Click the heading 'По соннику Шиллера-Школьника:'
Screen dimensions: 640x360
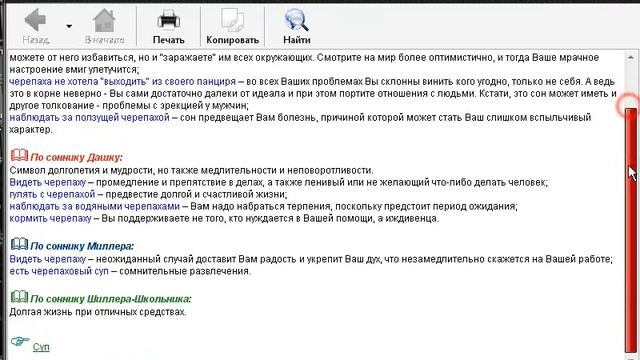[111, 299]
